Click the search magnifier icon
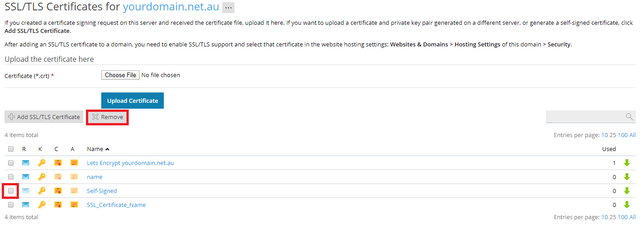 tap(629, 117)
